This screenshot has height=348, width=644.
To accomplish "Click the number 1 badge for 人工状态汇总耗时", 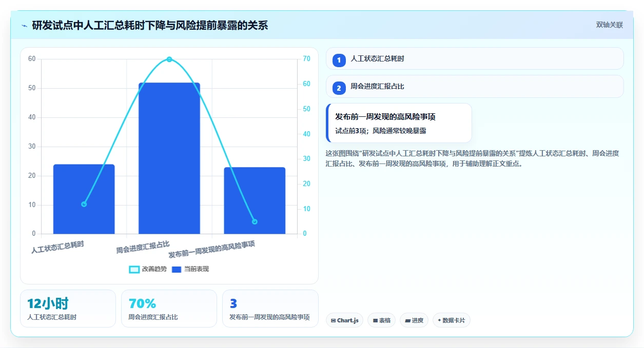I will [339, 60].
